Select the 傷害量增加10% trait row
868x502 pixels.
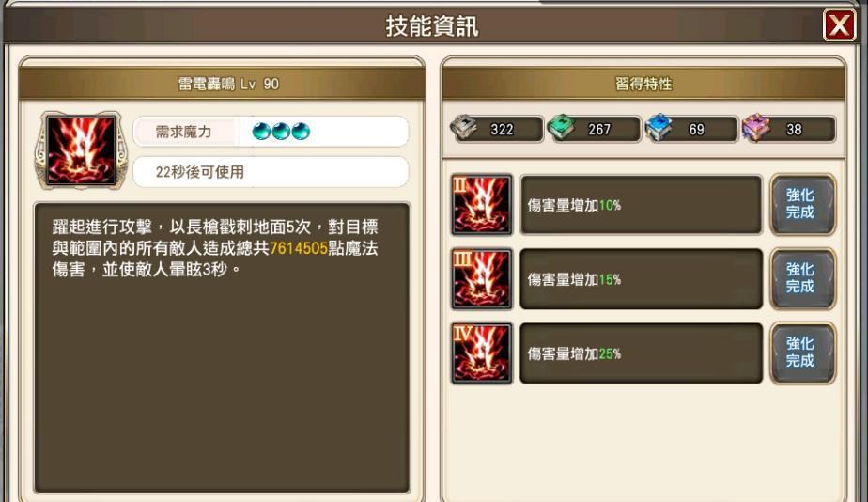coord(641,204)
